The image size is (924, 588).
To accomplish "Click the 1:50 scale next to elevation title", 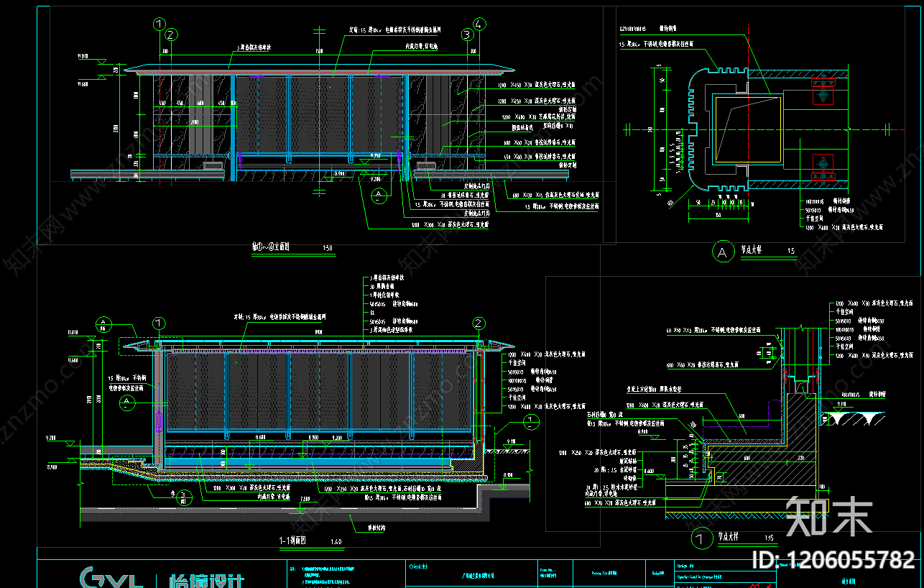I will click(x=328, y=247).
